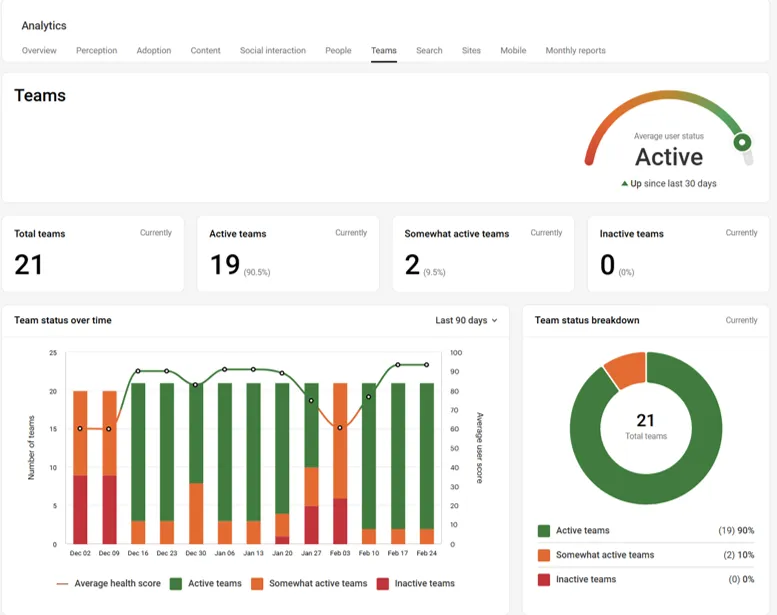Go to the Content tab
The image size is (777, 615).
205,51
